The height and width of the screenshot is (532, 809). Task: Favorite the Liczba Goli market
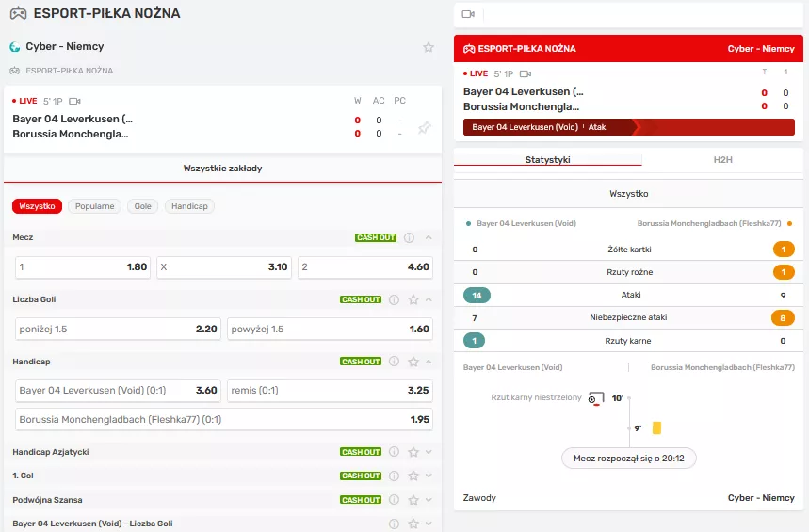413,299
